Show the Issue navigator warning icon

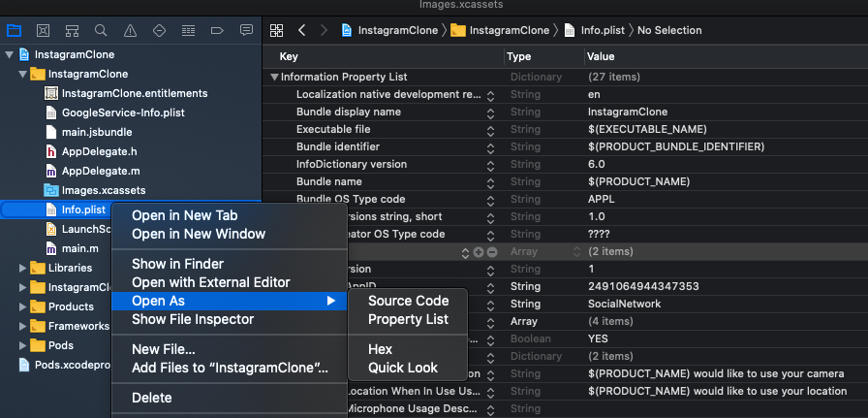click(x=130, y=30)
